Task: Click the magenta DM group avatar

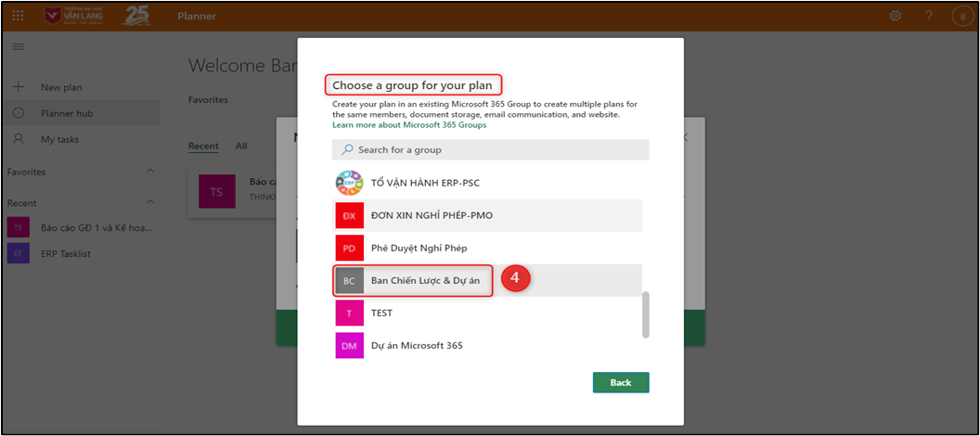Action: tap(349, 345)
